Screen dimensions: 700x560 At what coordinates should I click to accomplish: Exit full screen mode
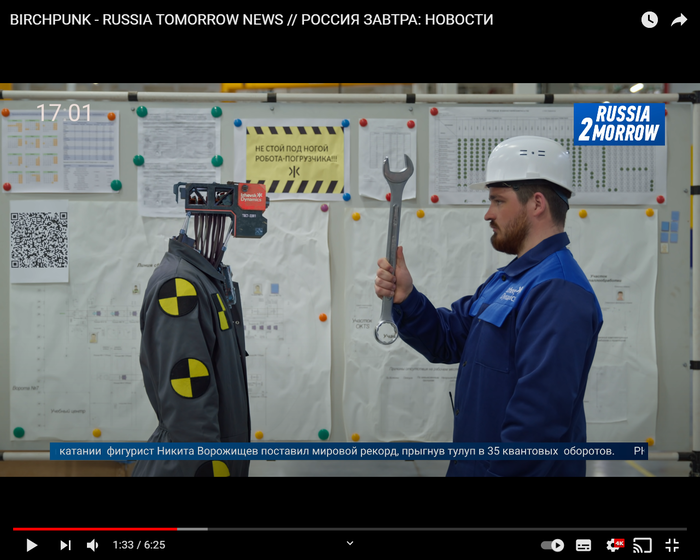point(672,545)
